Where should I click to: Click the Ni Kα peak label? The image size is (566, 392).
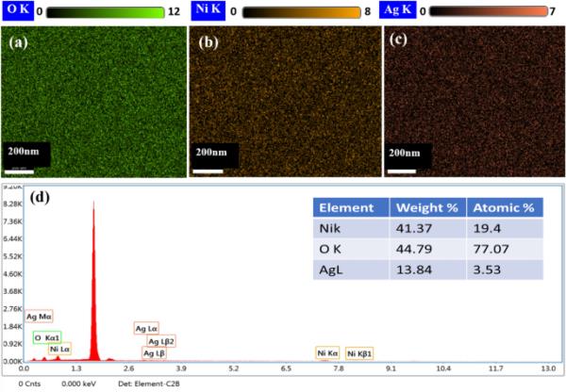(326, 353)
